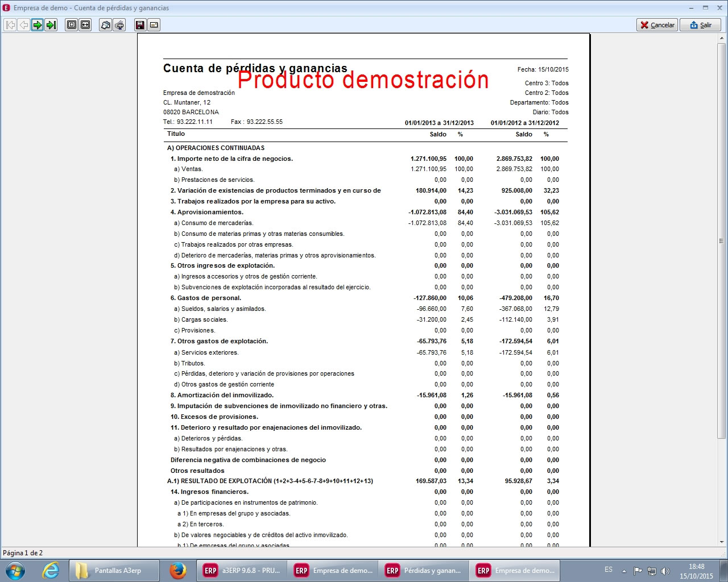This screenshot has width=728, height=582.
Task: Click value 169.587,03
Action: (431, 481)
